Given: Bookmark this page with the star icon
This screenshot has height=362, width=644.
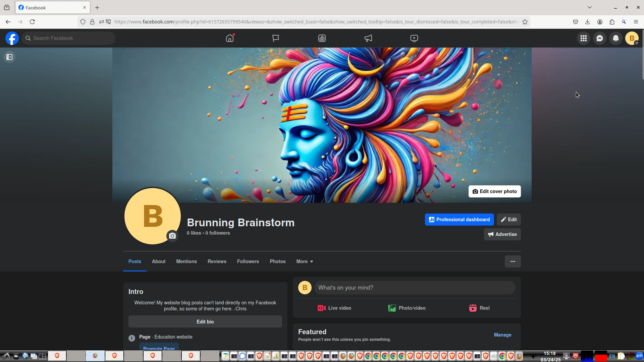Looking at the screenshot, I should [x=525, y=22].
